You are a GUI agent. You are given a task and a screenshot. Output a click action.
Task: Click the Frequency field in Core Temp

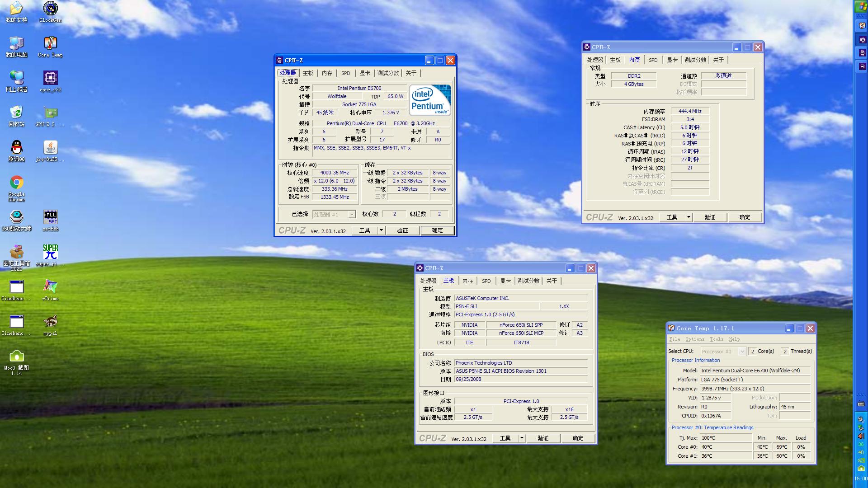[755, 389]
